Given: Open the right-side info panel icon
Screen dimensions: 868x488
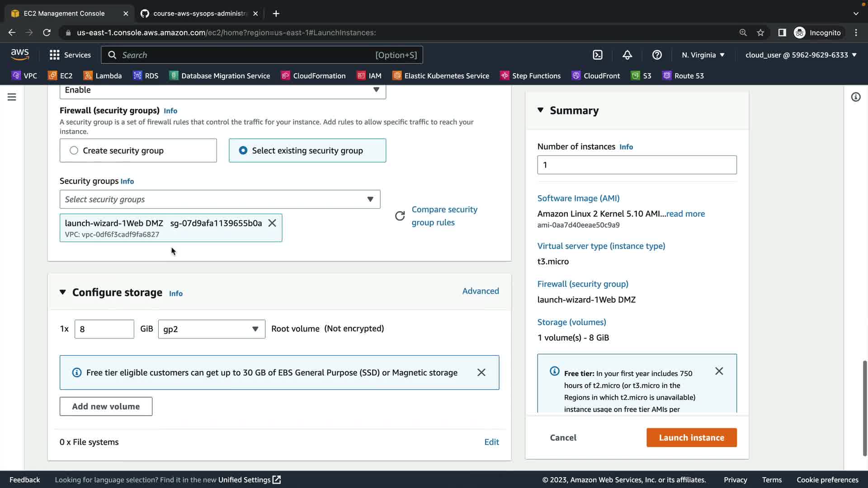Looking at the screenshot, I should (x=855, y=97).
